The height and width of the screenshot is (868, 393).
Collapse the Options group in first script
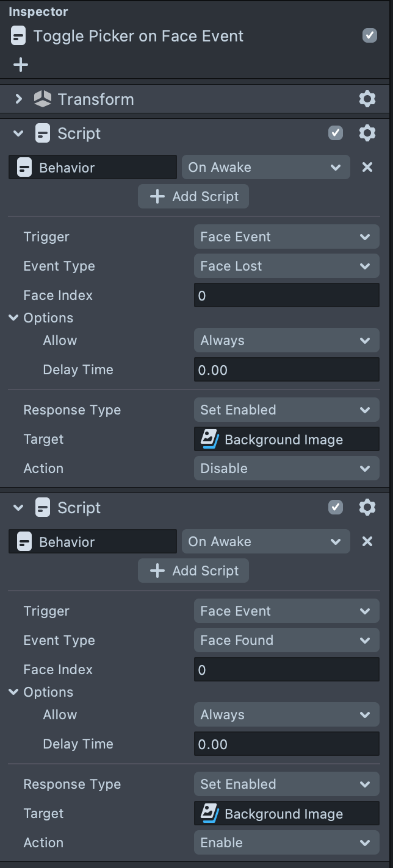[x=14, y=318]
